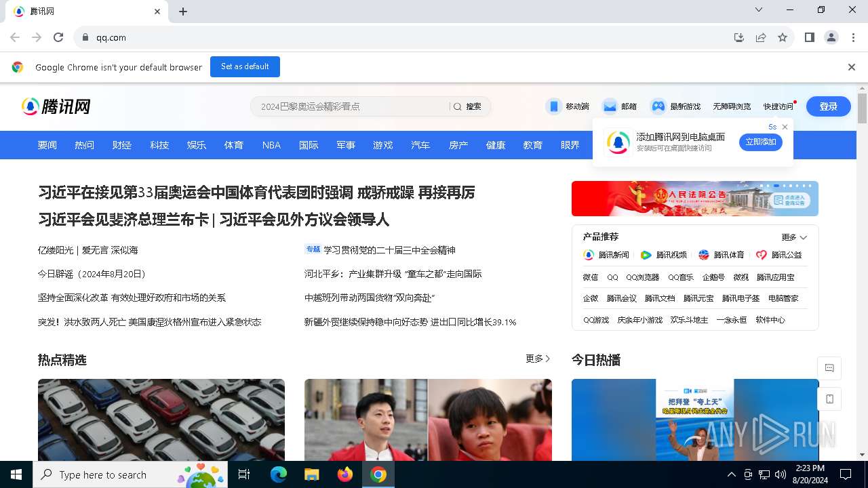Image resolution: width=868 pixels, height=488 pixels.
Task: Click the 腾讯公益 heart icon
Action: tap(762, 255)
